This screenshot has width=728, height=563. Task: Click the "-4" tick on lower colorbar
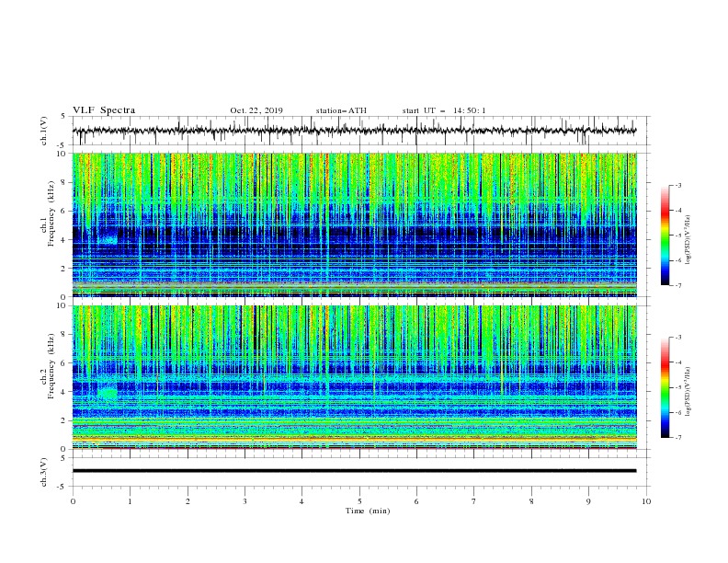[x=678, y=362]
